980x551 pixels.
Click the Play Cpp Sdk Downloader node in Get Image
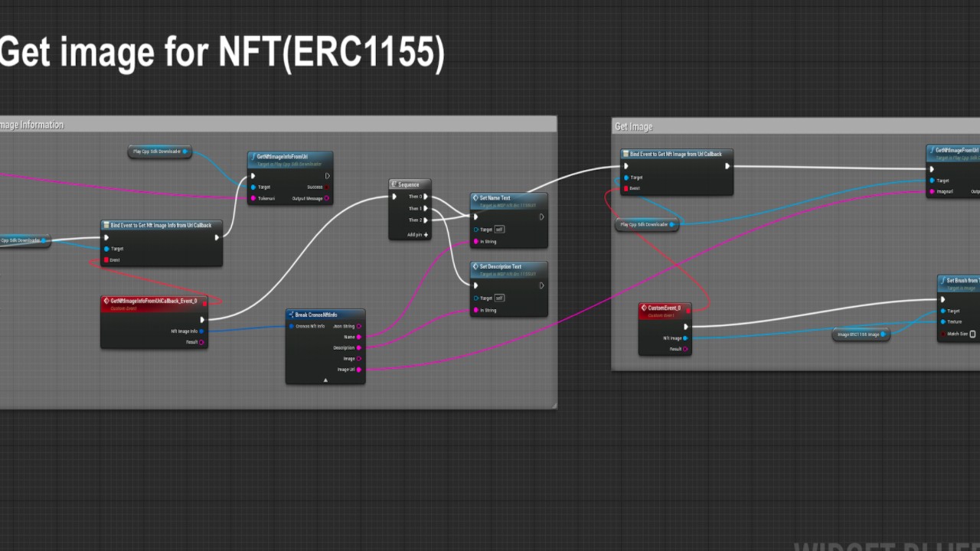(646, 225)
